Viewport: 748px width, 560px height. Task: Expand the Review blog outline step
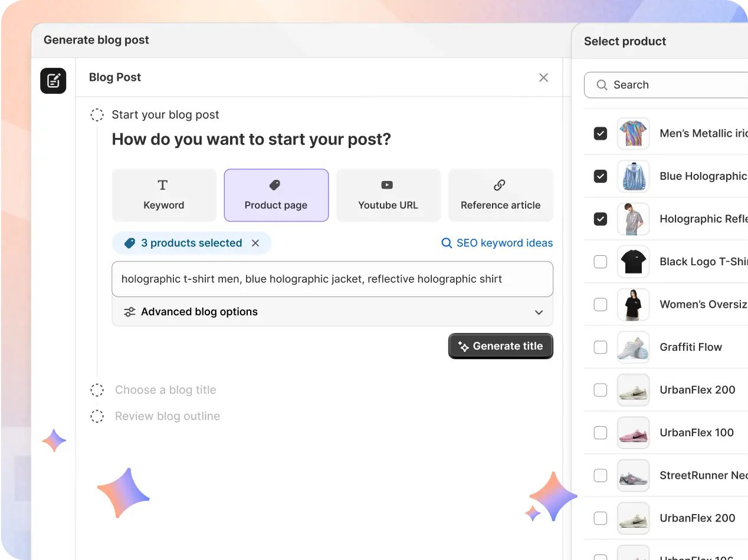tap(167, 416)
